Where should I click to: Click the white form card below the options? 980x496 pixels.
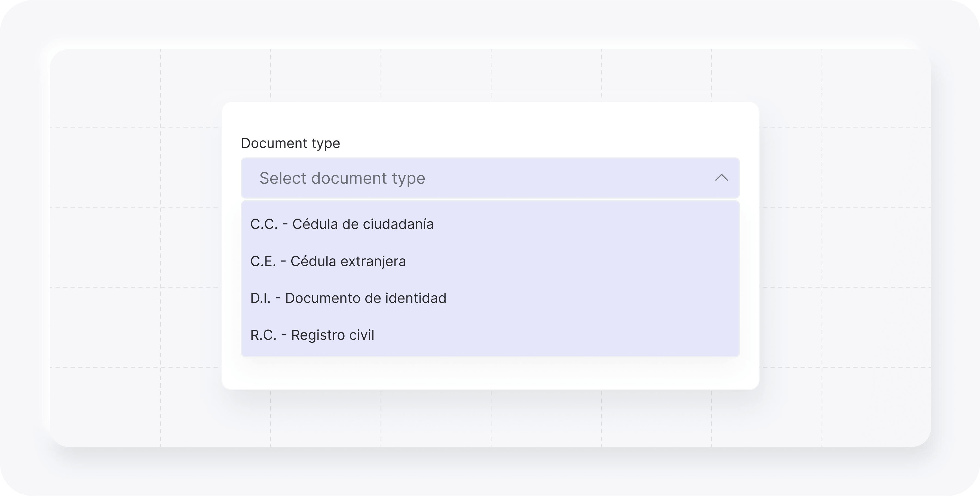(x=490, y=373)
